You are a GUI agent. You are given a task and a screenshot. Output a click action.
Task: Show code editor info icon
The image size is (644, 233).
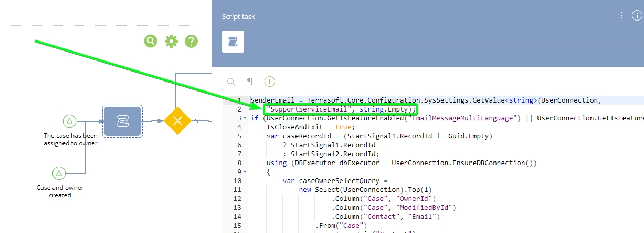point(270,82)
